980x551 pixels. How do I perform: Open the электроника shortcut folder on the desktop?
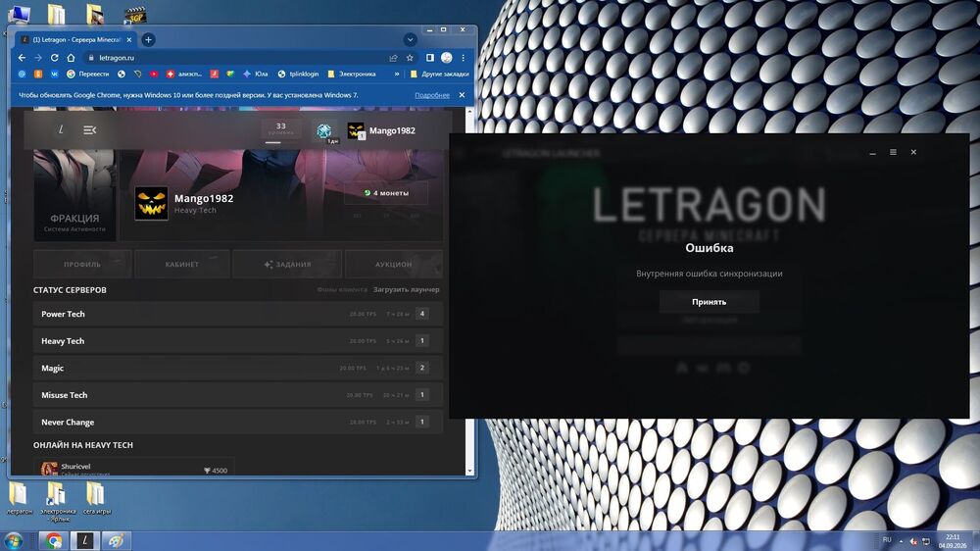coord(58,502)
